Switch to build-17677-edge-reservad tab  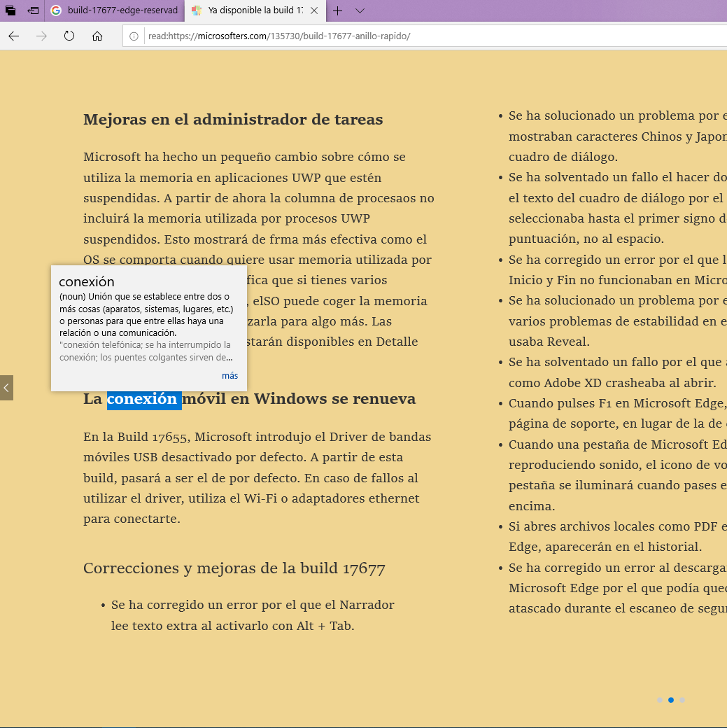(x=115, y=10)
